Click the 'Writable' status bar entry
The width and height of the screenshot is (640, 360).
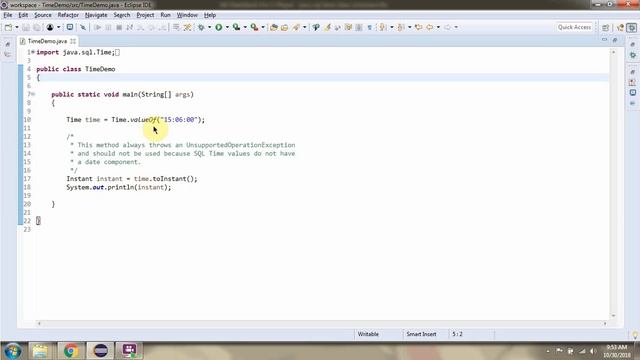click(x=368, y=334)
